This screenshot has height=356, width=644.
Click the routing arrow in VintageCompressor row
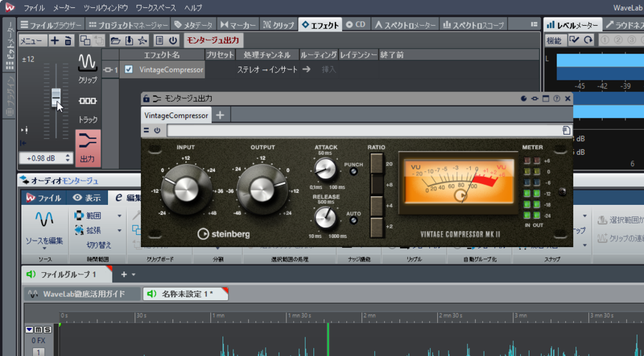click(306, 69)
